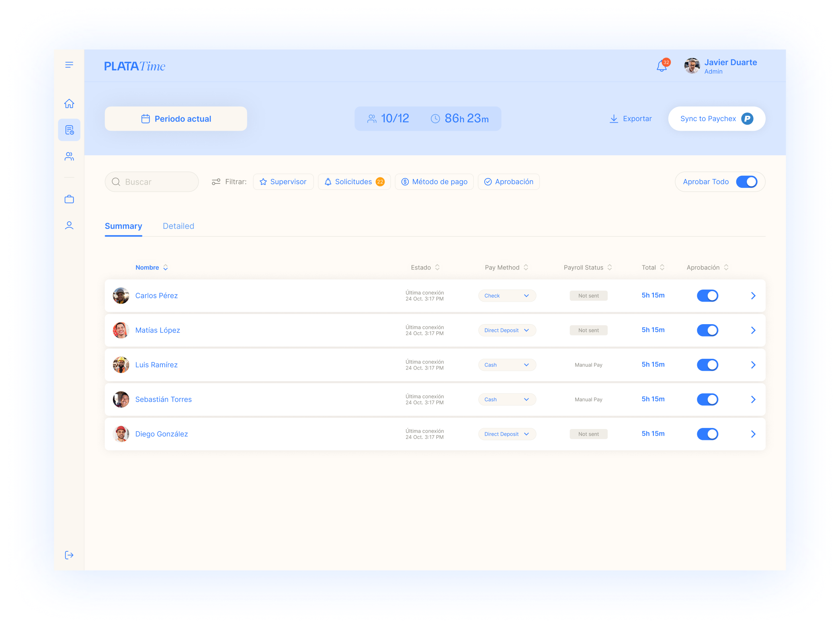840x629 pixels.
Task: Open the timesheet report sidebar icon
Action: [x=69, y=130]
